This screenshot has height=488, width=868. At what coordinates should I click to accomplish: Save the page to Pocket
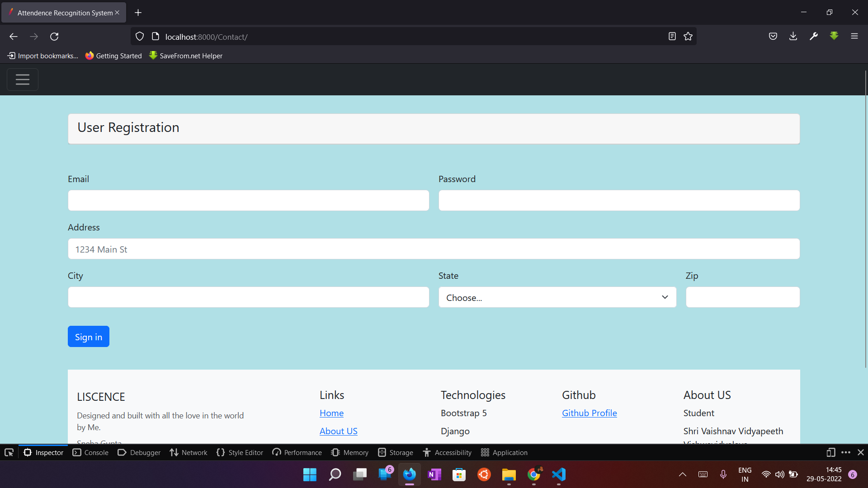[773, 36]
